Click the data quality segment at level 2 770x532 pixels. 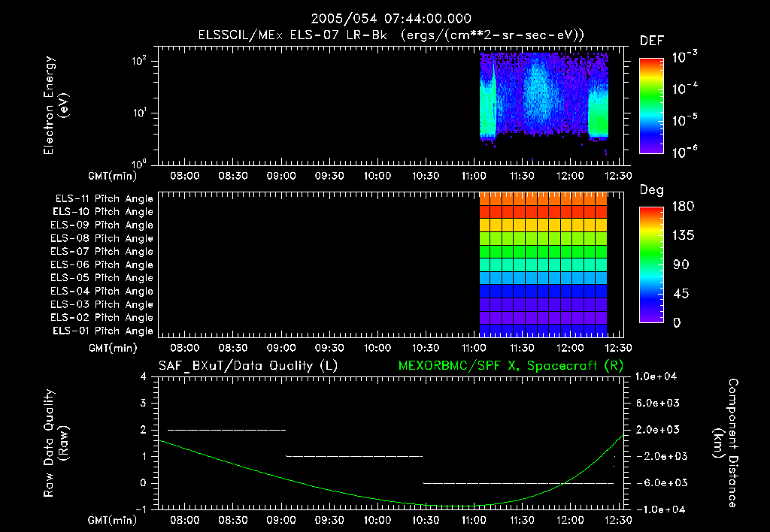tap(226, 430)
